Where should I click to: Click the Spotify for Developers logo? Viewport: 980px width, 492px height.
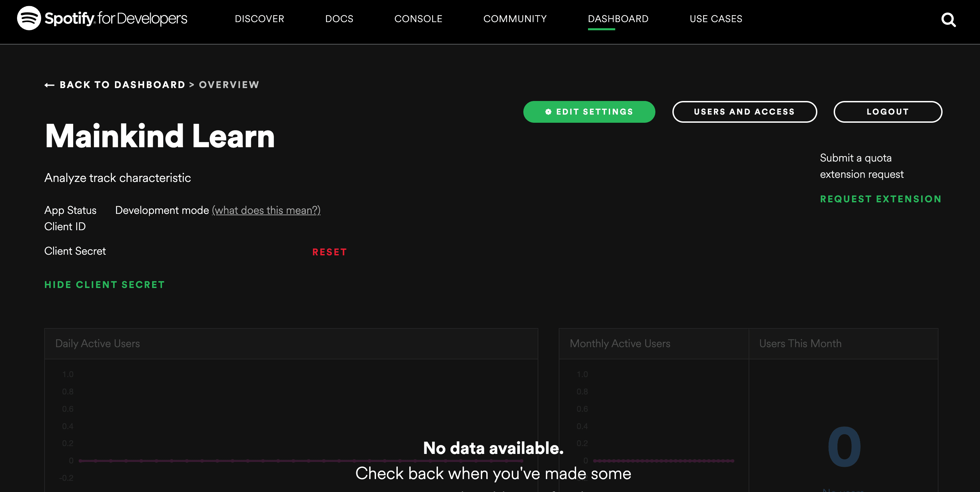coord(102,18)
